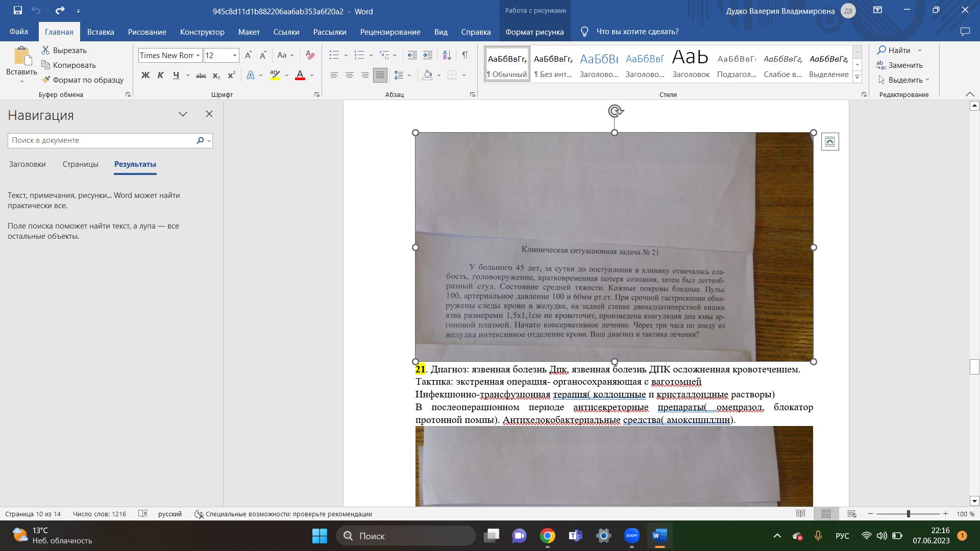Adjust the zoom slider in status bar
Screen dimensions: 980x551
tap(909, 514)
